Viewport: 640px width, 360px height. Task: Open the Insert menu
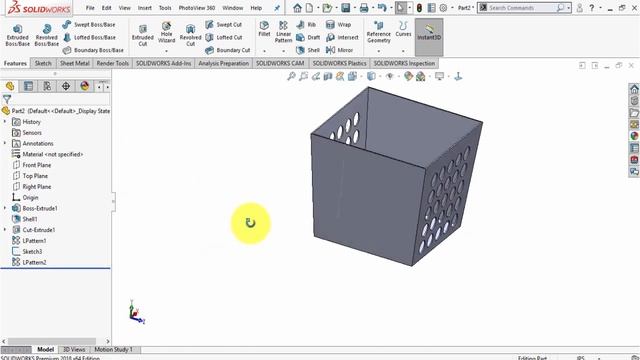point(144,8)
